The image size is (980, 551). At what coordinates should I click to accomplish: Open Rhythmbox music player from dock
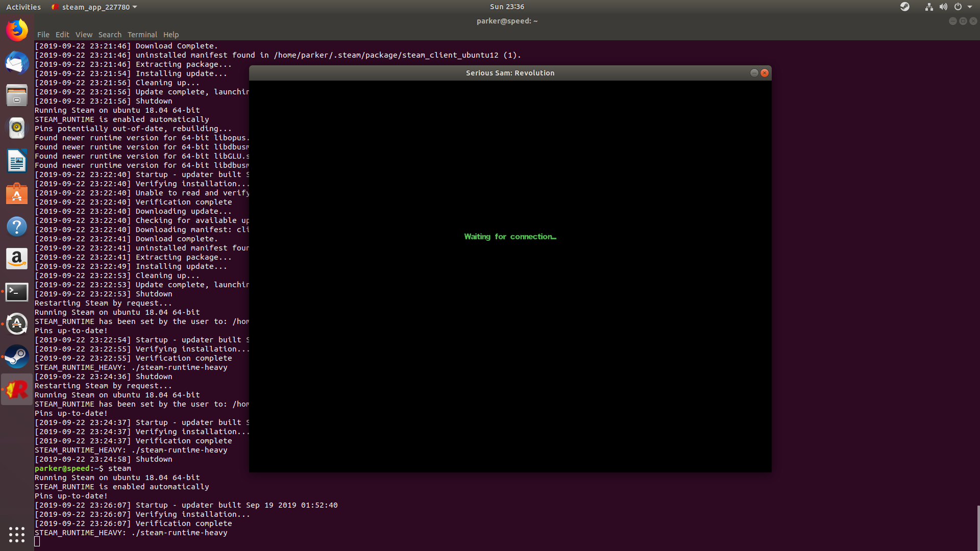pos(17,128)
